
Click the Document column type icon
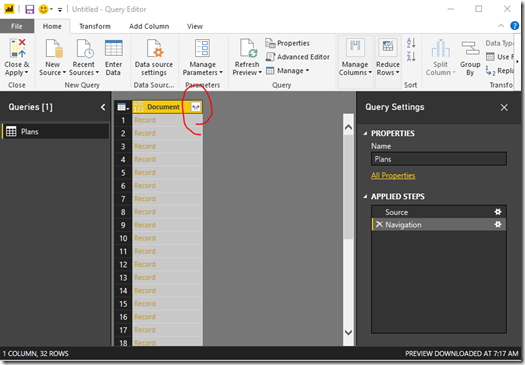[x=139, y=107]
